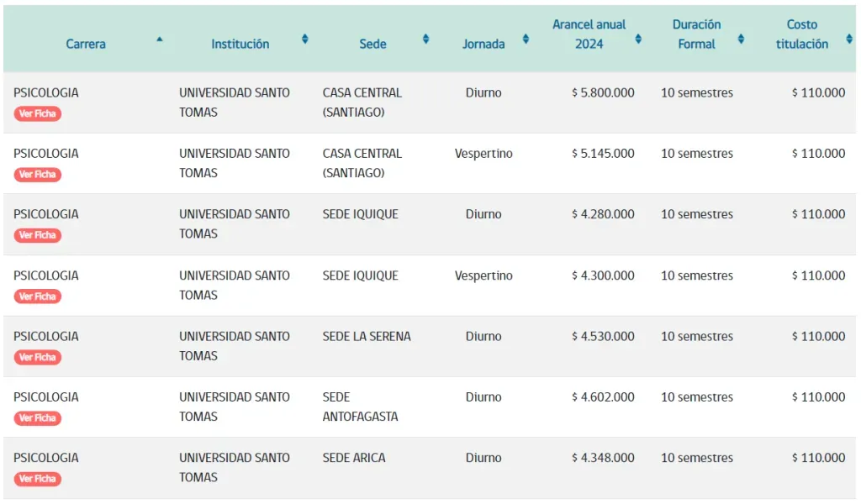Click sort arrows beside Sede header
The image size is (861, 504).
pos(426,39)
